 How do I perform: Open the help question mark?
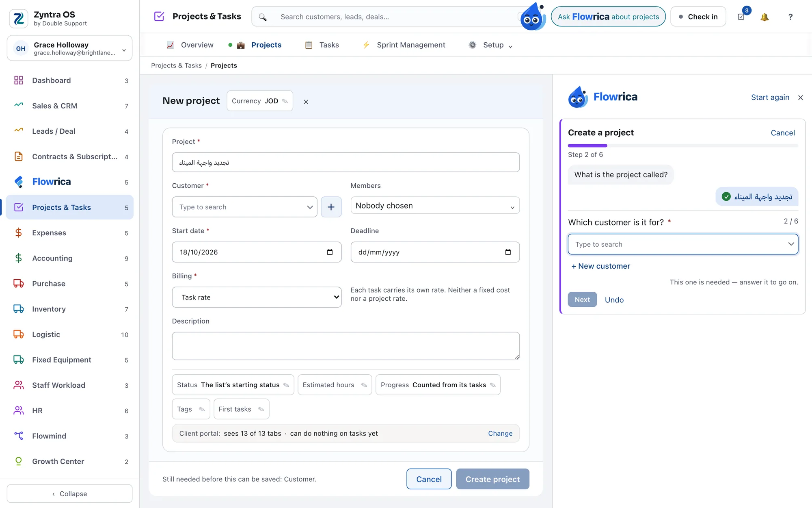click(790, 17)
